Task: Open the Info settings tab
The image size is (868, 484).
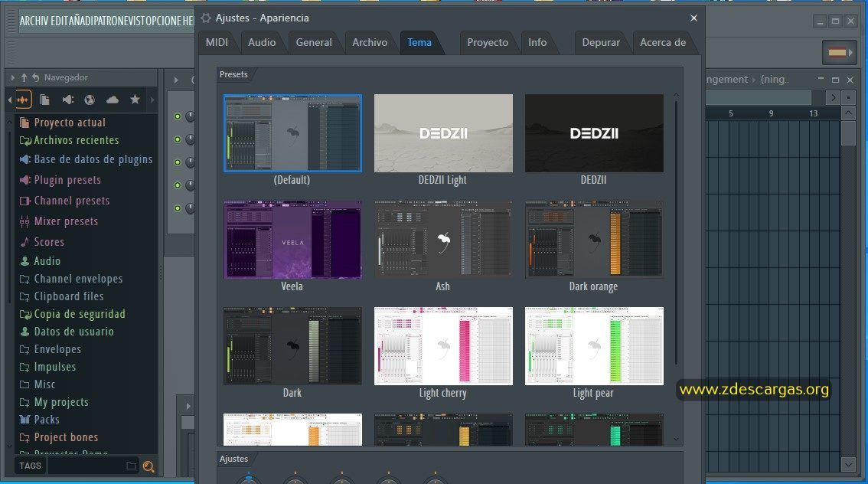Action: [x=537, y=43]
